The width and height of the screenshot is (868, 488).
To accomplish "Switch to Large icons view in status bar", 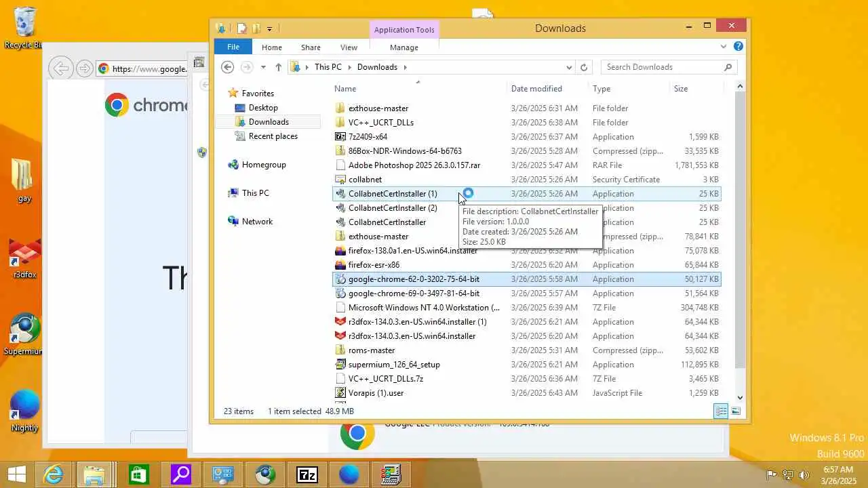I will [736, 411].
